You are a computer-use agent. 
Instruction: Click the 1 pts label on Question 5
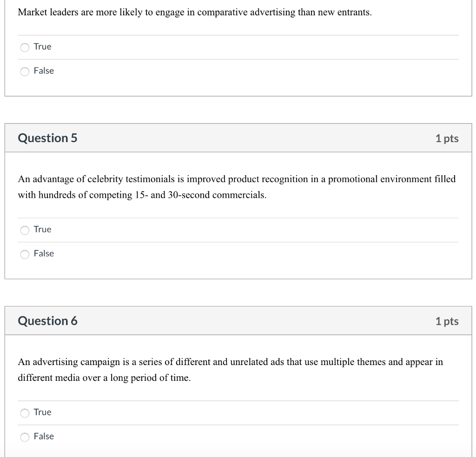pos(447,138)
